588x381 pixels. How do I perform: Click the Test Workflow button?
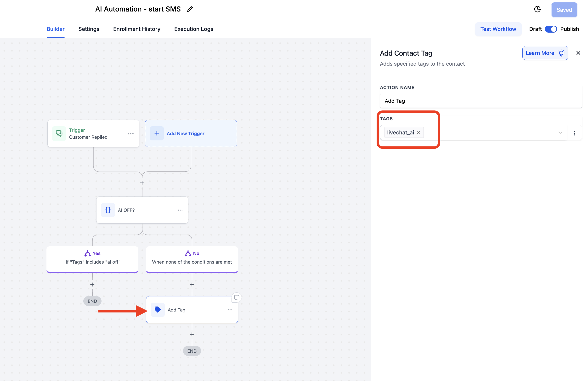click(498, 29)
